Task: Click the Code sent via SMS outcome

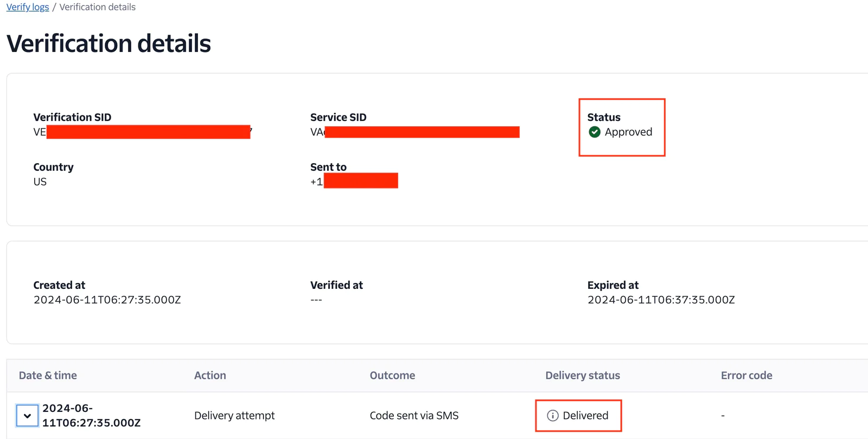Action: click(x=414, y=416)
